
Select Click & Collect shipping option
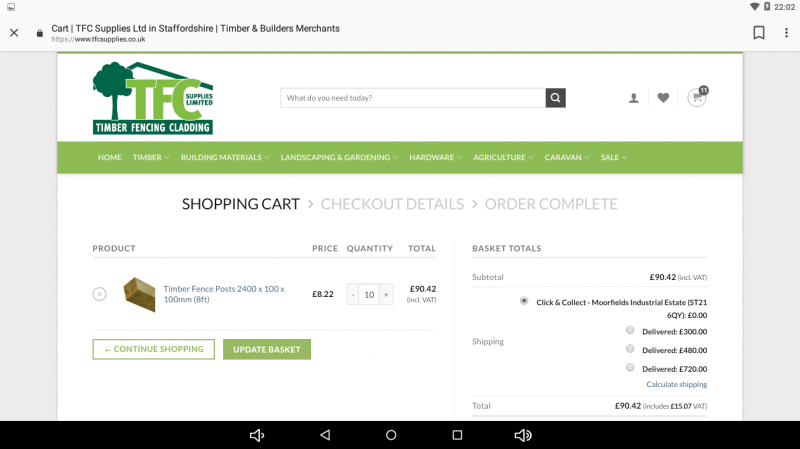[x=524, y=300]
